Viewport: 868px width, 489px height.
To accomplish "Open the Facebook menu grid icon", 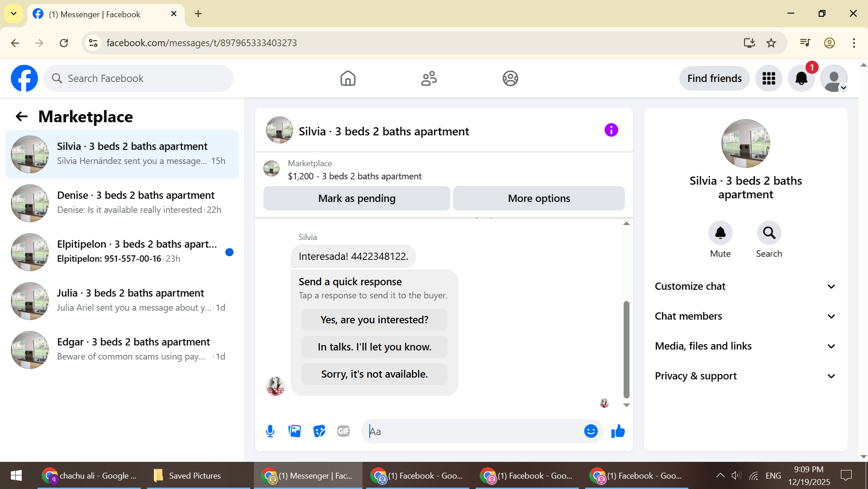I will 768,78.
